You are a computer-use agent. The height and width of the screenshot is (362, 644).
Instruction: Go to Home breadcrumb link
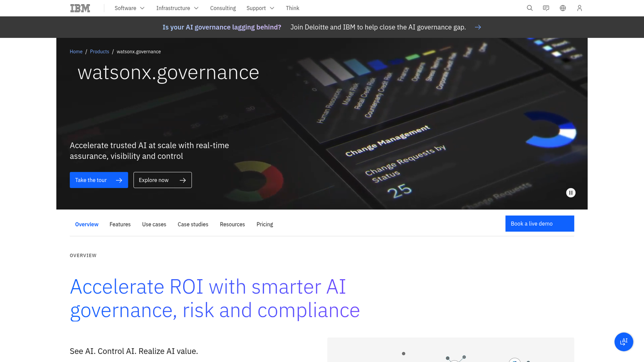[76, 51]
